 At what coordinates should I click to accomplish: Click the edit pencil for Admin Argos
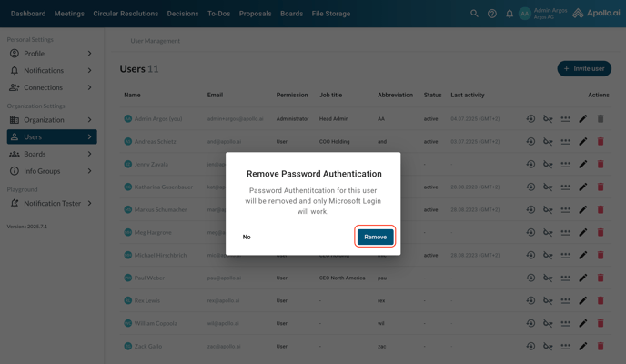[583, 119]
